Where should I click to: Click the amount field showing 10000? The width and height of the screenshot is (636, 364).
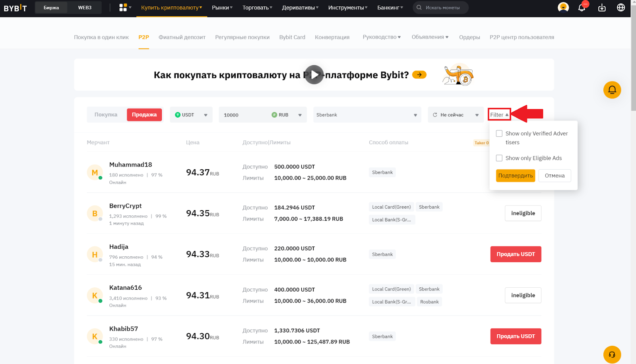[244, 115]
